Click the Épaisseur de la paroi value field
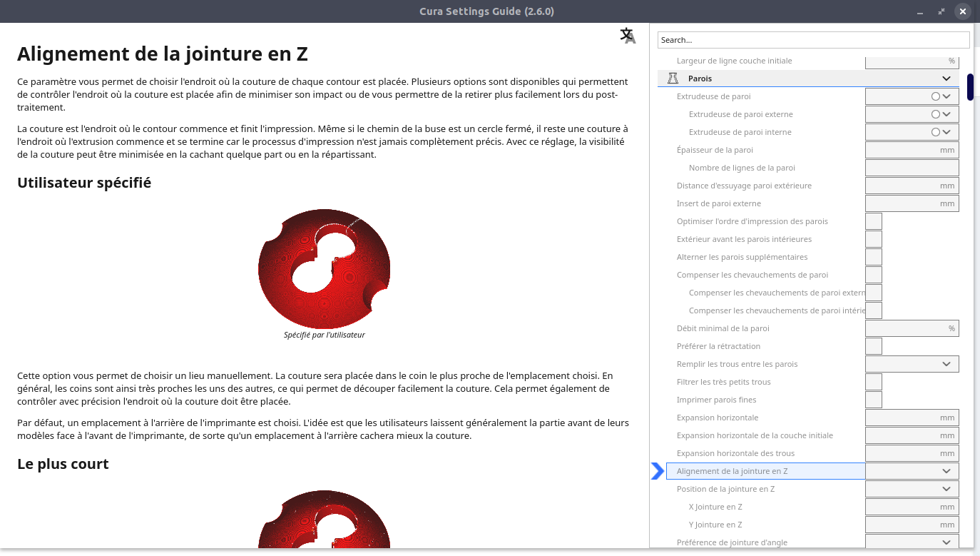The width and height of the screenshot is (980, 556). click(x=912, y=150)
